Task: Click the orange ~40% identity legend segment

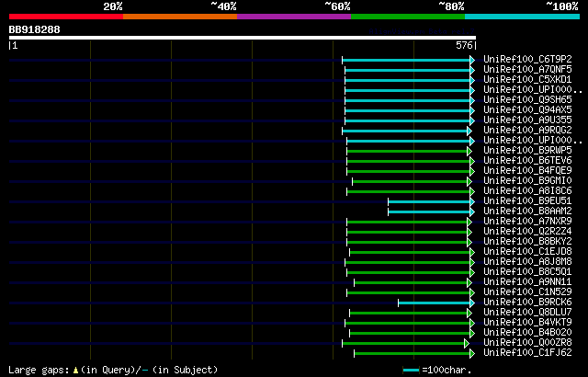Action: (180, 17)
